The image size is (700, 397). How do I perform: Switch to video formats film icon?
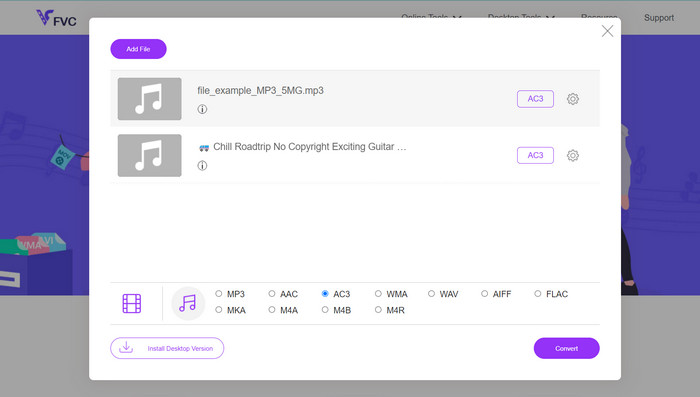(132, 303)
